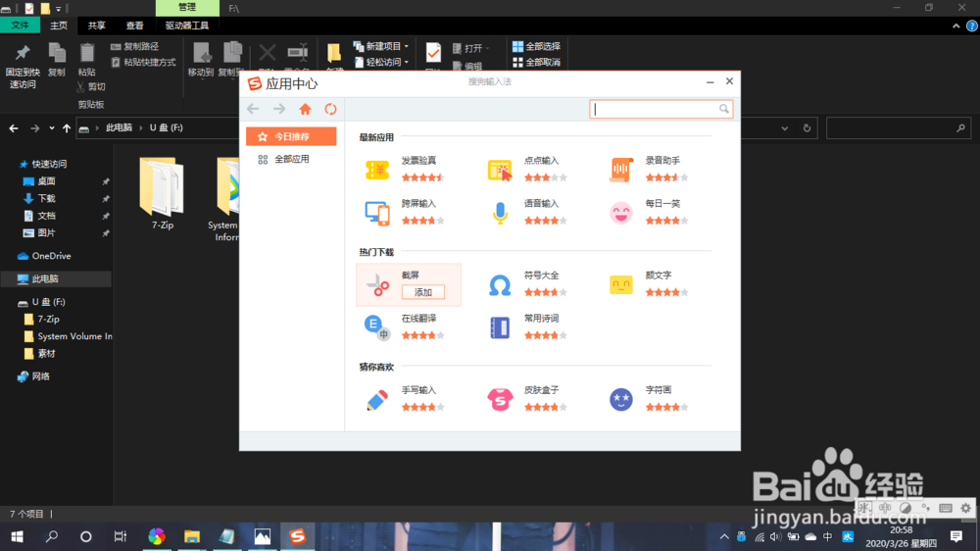Click the 复制 ribbon button
The height and width of the screenshot is (551, 980).
point(57,60)
